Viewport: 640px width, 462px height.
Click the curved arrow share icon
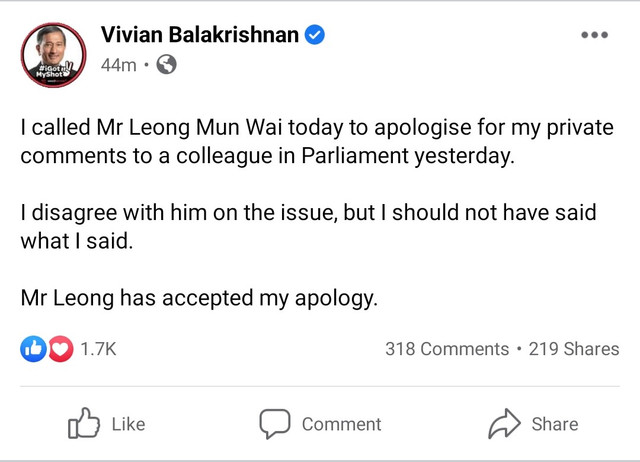[504, 424]
